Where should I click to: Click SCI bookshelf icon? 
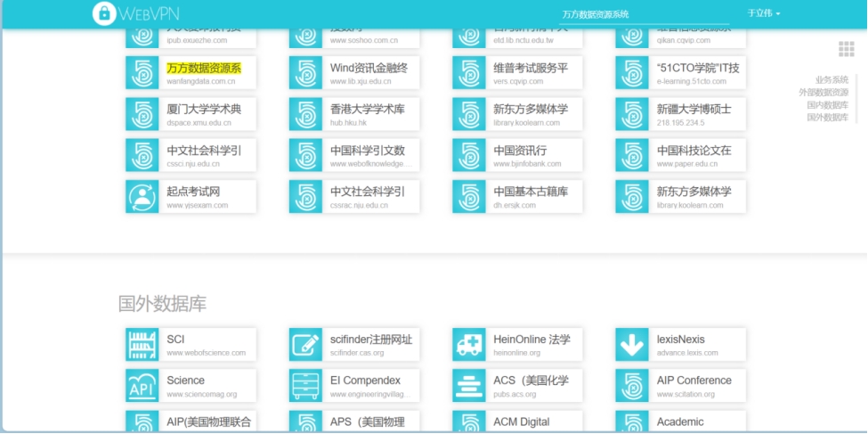pos(142,345)
